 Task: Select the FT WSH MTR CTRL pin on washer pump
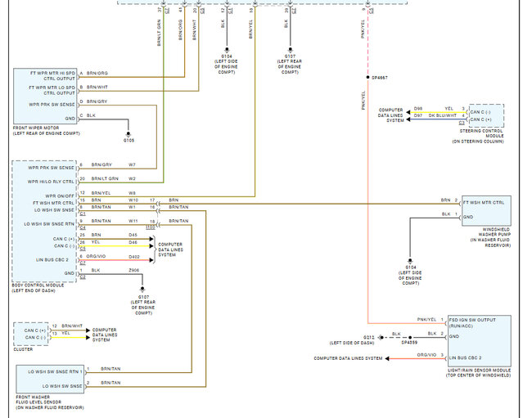pyautogui.click(x=484, y=203)
